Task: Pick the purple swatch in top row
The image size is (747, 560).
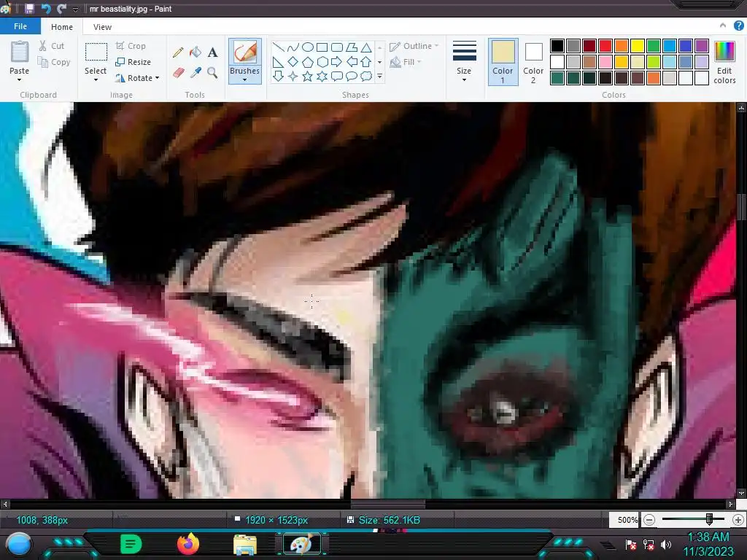Action: click(x=702, y=46)
